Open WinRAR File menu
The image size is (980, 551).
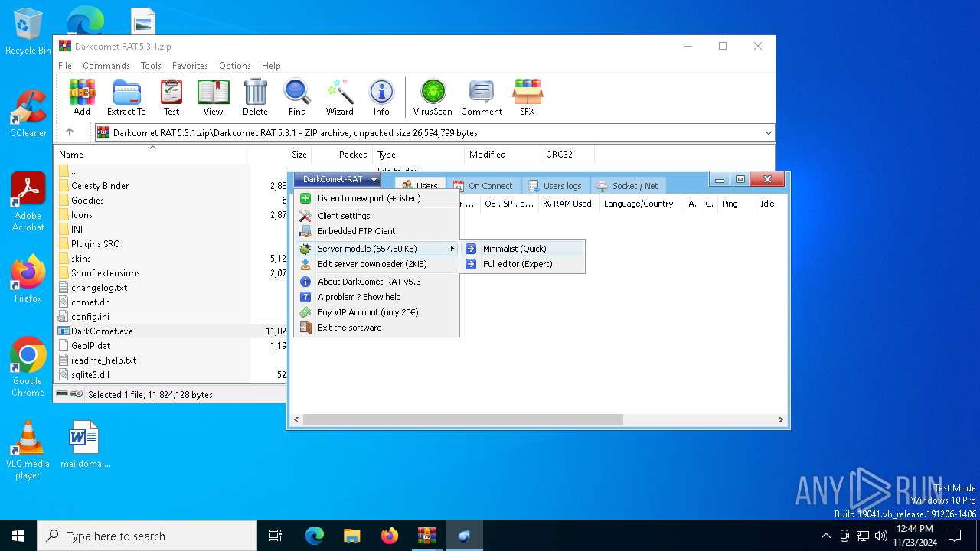tap(65, 66)
